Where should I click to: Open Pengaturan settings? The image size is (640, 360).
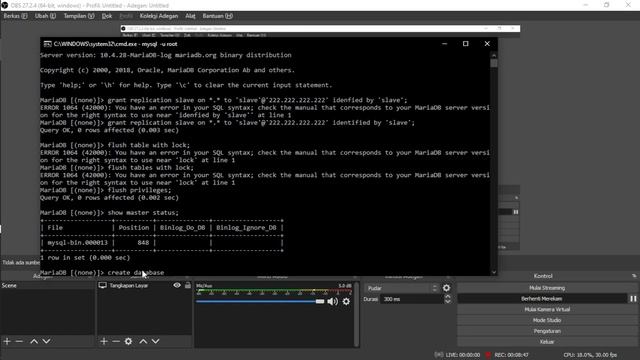(x=547, y=331)
